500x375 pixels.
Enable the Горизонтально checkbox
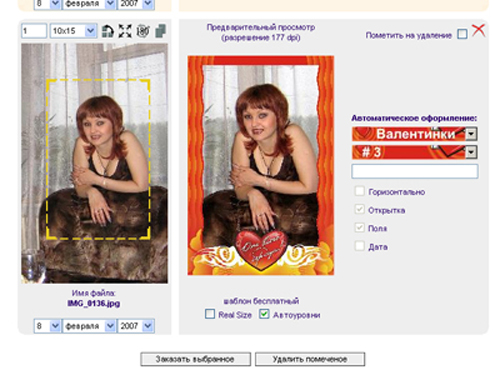pyautogui.click(x=359, y=191)
